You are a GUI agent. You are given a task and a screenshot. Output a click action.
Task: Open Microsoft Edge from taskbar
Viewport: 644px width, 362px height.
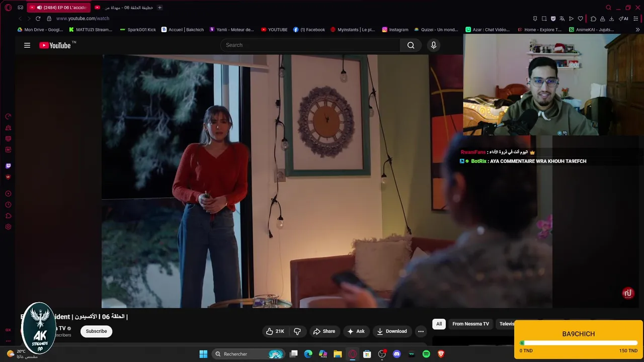pos(308,354)
